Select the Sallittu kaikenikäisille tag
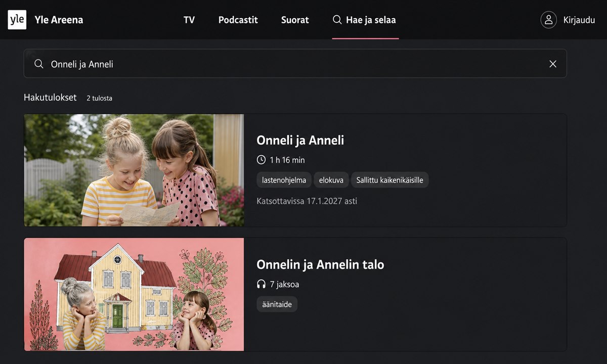The height and width of the screenshot is (364, 607). 389,180
